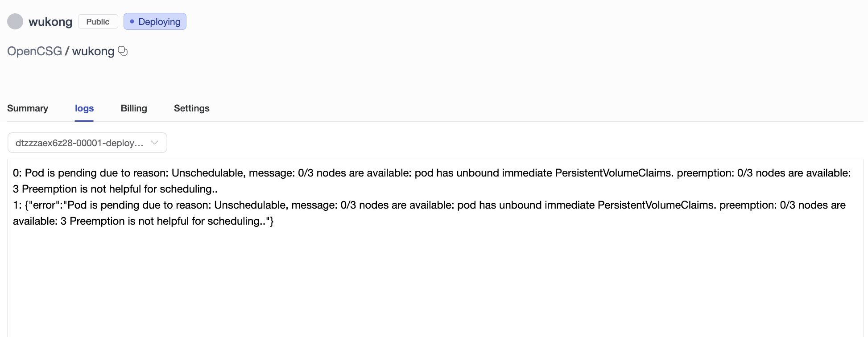
Task: Click the wukong name in the breadcrumb path
Action: [x=93, y=51]
